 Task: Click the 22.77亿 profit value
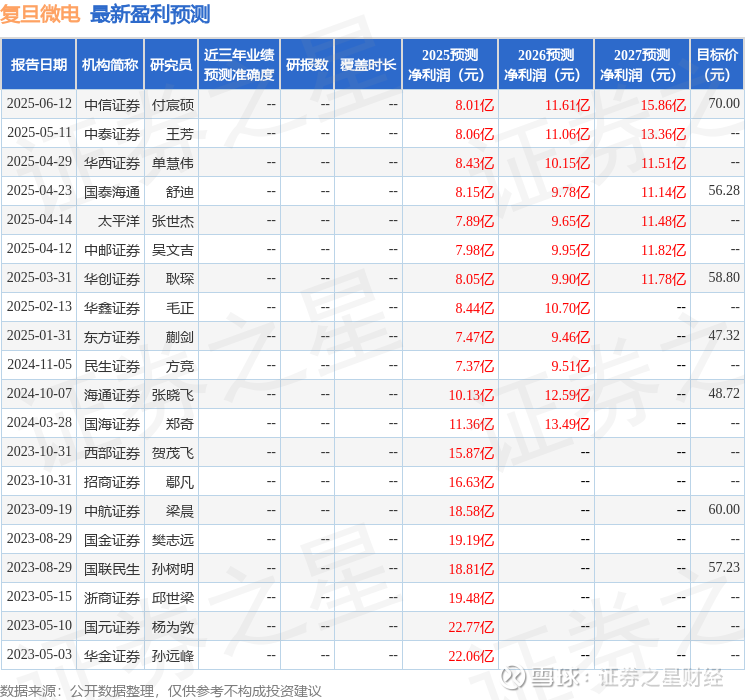point(471,627)
